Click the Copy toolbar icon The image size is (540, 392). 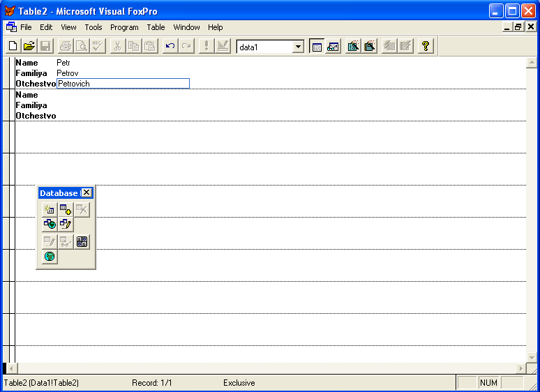134,46
